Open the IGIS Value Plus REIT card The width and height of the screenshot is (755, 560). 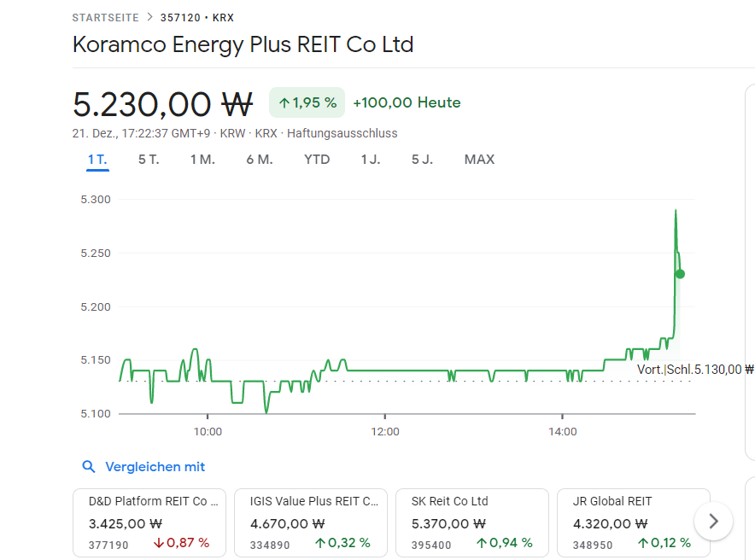[x=311, y=522]
